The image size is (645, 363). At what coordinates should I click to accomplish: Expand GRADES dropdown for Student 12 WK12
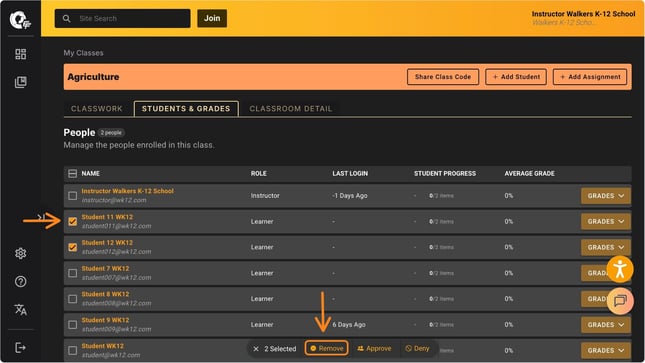pyautogui.click(x=606, y=247)
